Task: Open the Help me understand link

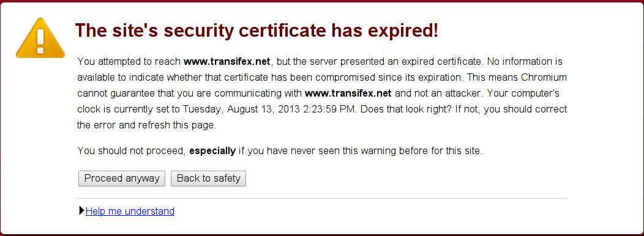Action: [130, 212]
